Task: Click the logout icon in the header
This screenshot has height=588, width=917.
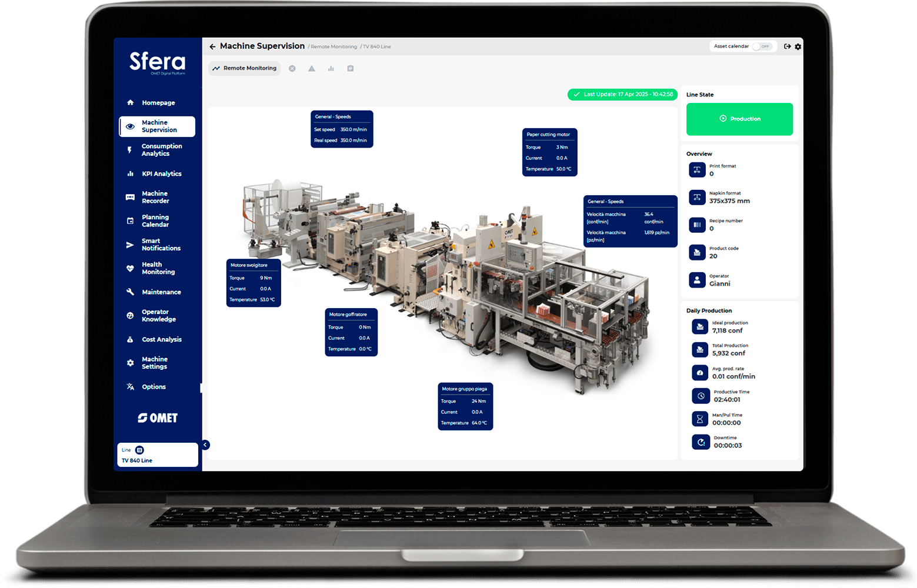Action: [787, 46]
